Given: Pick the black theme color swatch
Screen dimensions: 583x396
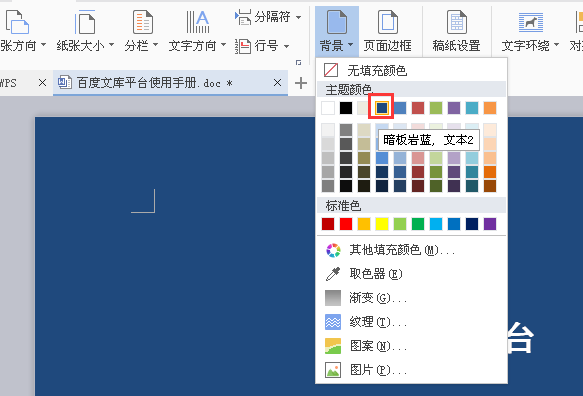Looking at the screenshot, I should coord(346,108).
